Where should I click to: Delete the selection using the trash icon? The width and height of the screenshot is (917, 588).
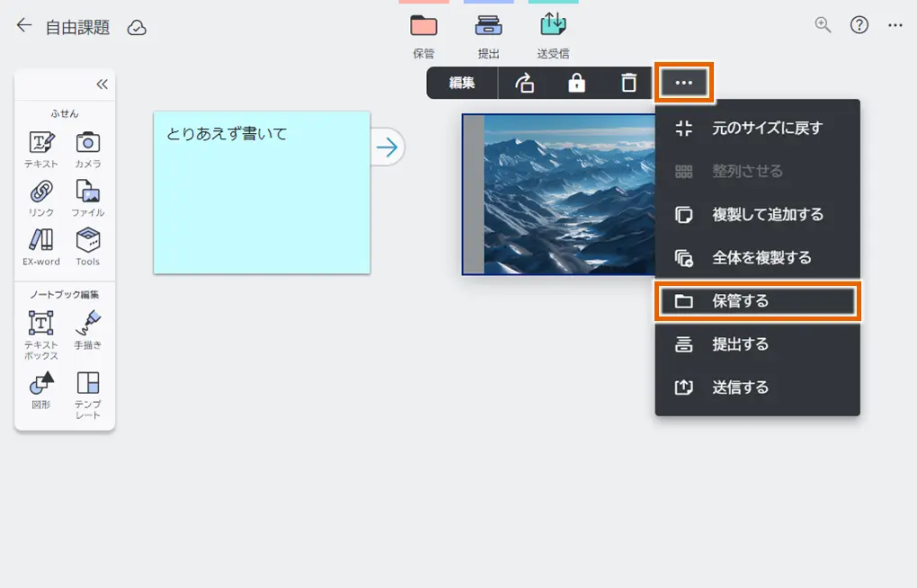click(628, 83)
